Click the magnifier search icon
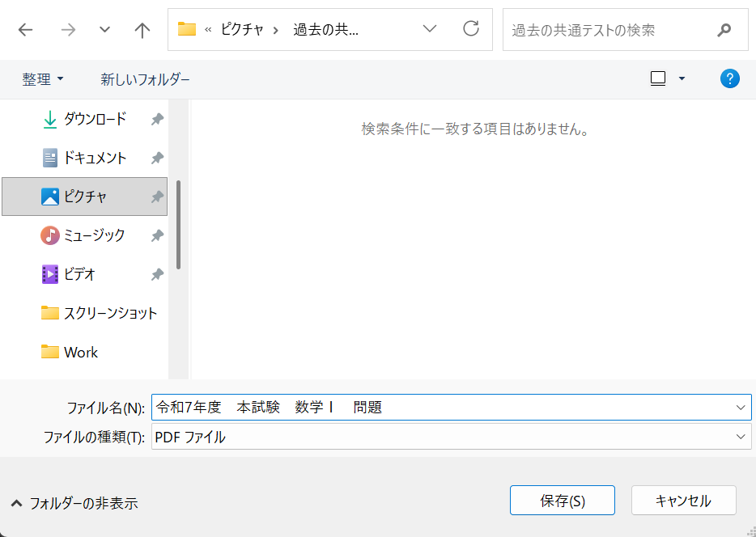 pos(724,31)
